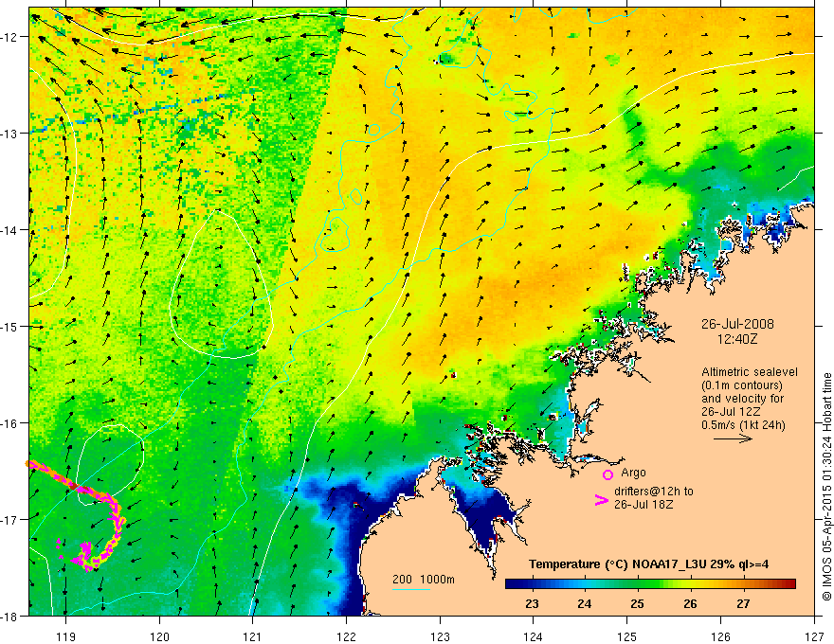Click the time label 12:40Z

(737, 338)
